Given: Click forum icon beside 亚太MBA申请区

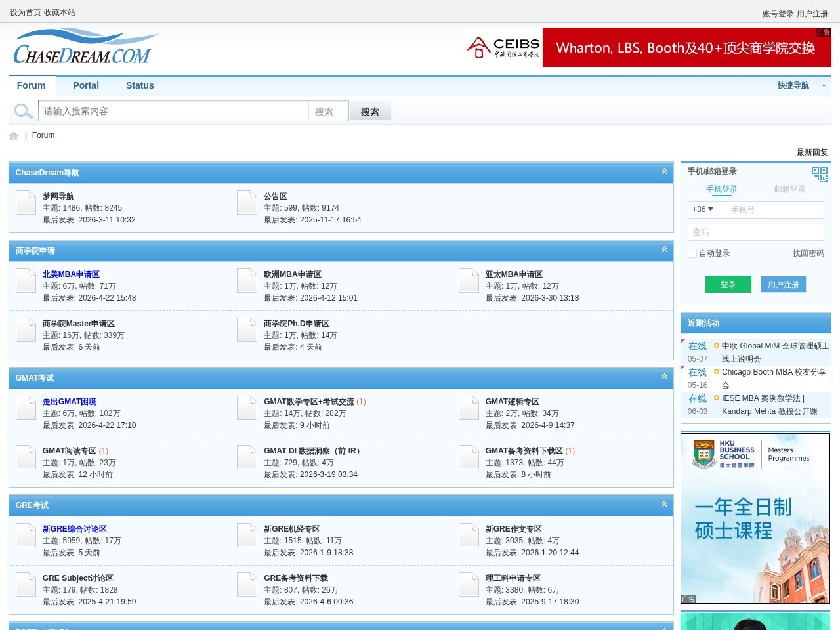Looking at the screenshot, I should 469,280.
